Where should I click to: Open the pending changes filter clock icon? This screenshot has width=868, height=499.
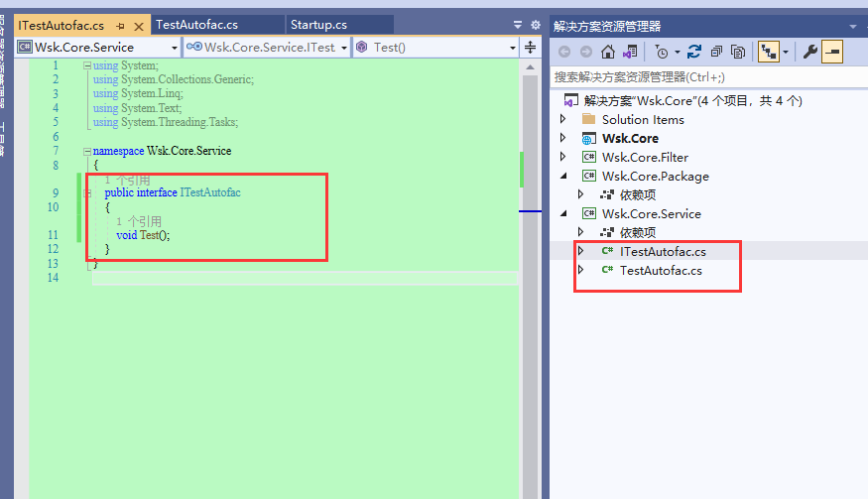(x=661, y=52)
